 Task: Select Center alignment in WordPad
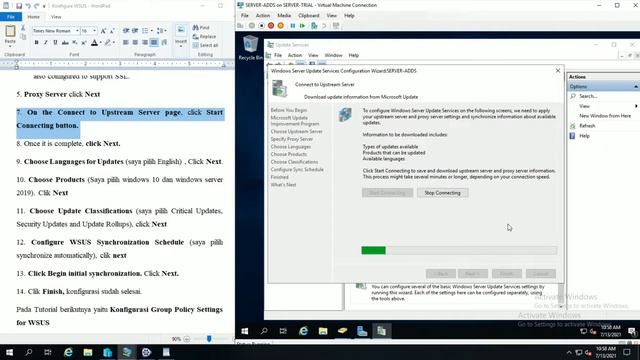pyautogui.click(x=135, y=42)
